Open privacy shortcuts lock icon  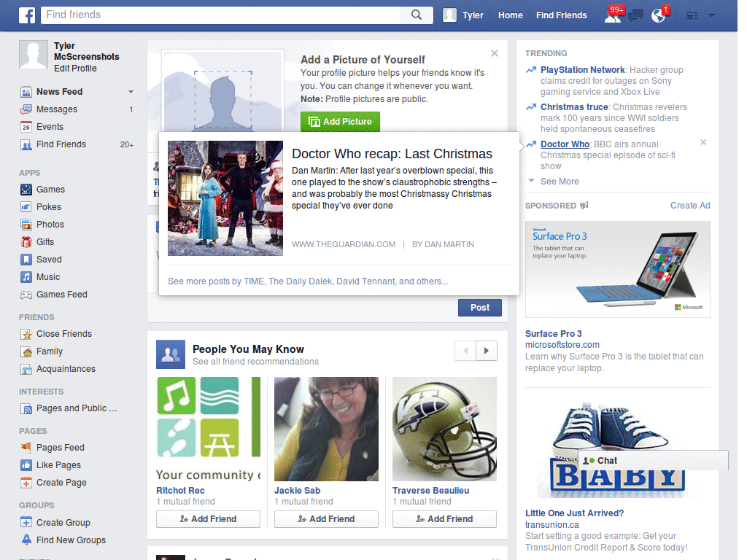coord(692,16)
